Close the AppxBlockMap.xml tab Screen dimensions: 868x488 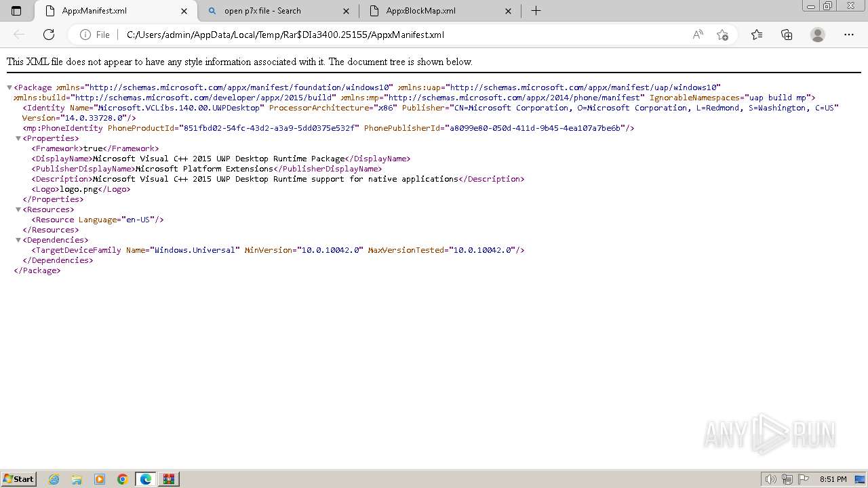pyautogui.click(x=509, y=11)
